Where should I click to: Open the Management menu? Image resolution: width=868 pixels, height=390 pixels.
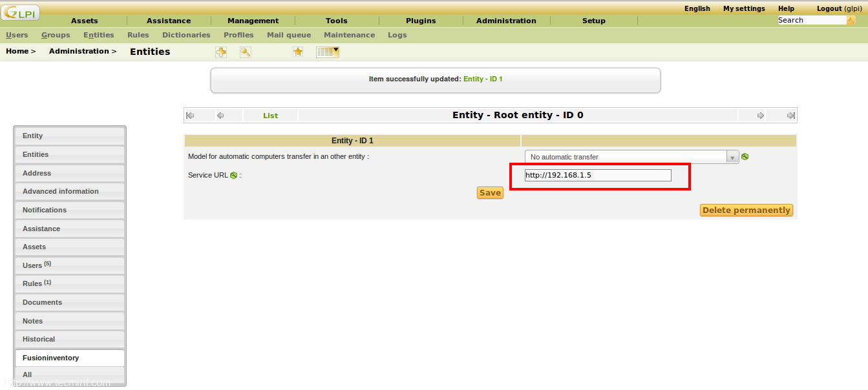pos(253,21)
